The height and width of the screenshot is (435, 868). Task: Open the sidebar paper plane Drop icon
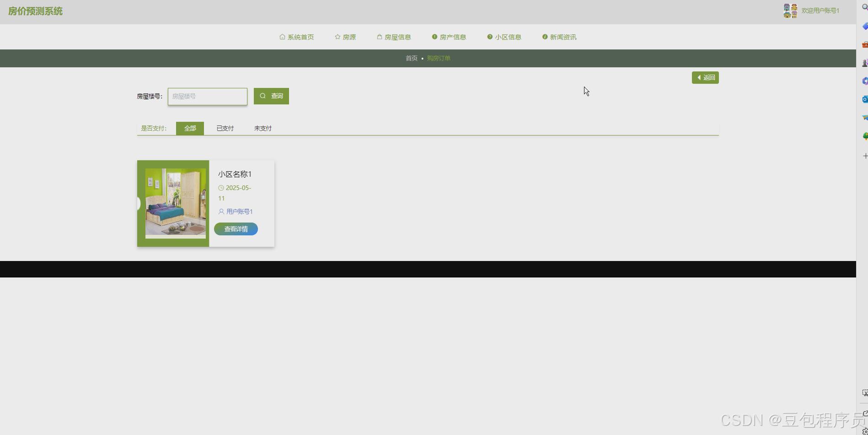click(865, 118)
